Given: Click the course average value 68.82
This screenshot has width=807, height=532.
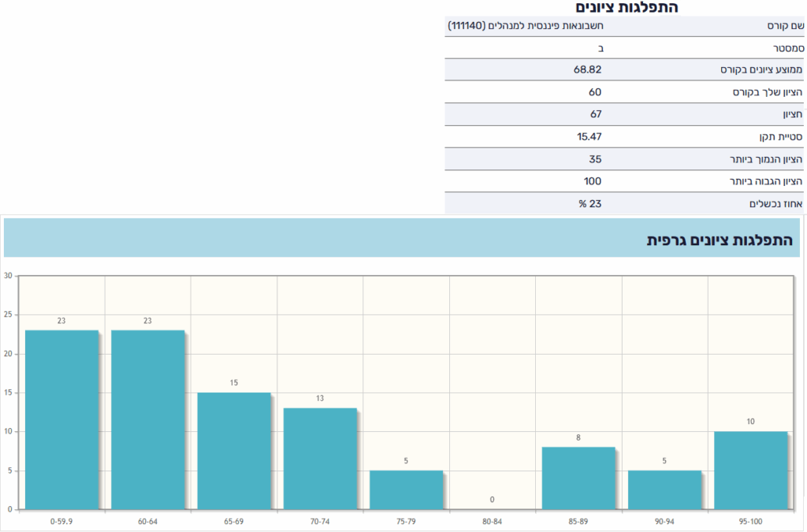Looking at the screenshot, I should pos(588,70).
